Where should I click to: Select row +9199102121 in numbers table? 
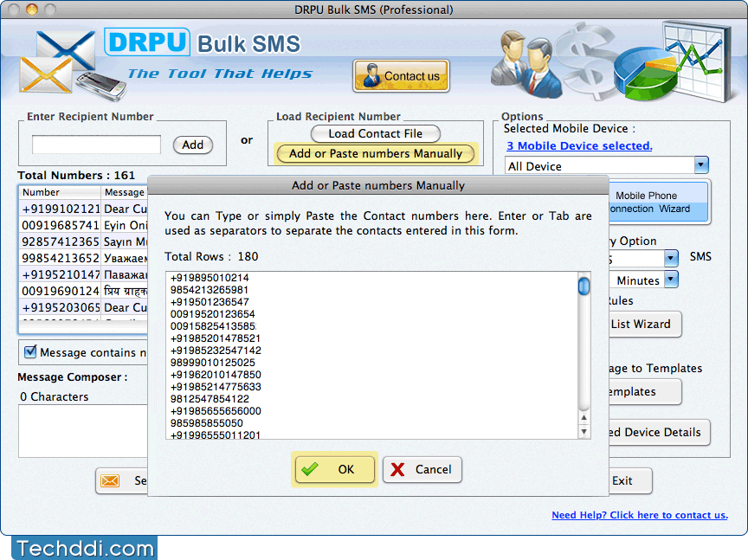click(84, 209)
